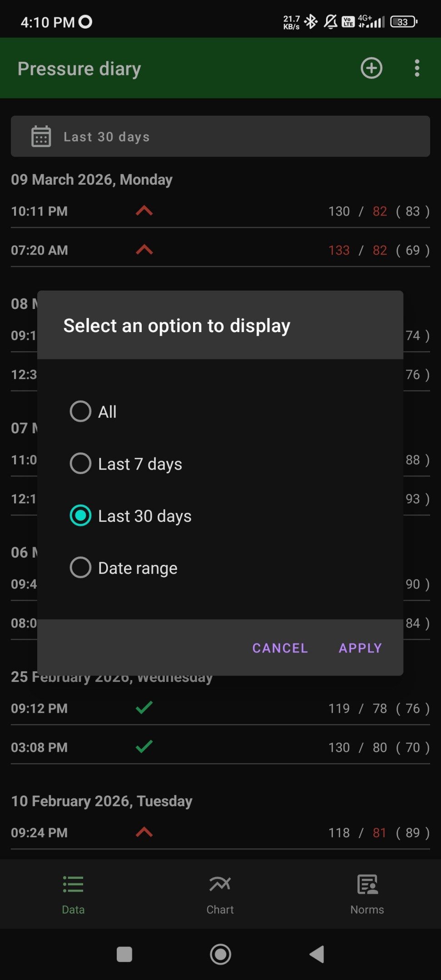This screenshot has width=441, height=980.
Task: Open the 10:11 PM reading entry
Action: click(220, 211)
